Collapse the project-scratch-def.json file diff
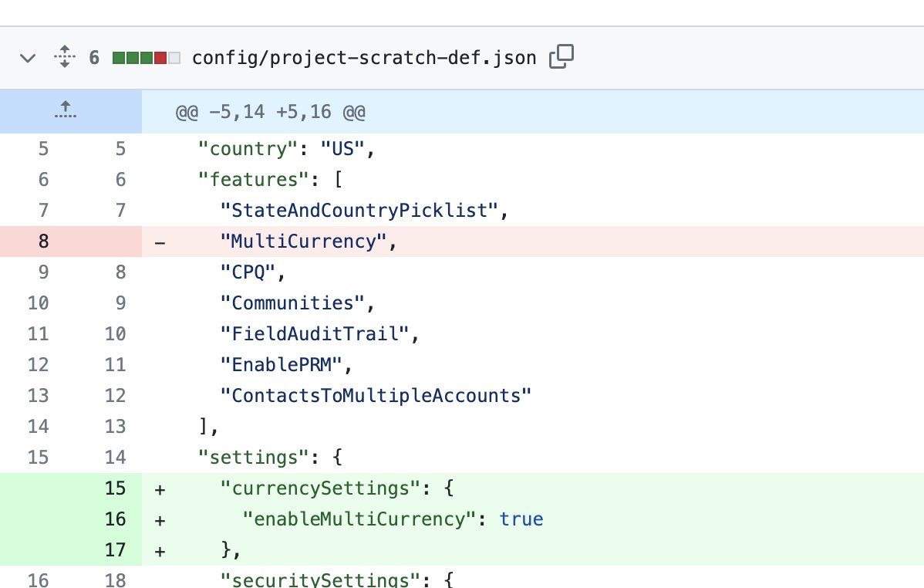Image resolution: width=924 pixels, height=588 pixels. [28, 58]
